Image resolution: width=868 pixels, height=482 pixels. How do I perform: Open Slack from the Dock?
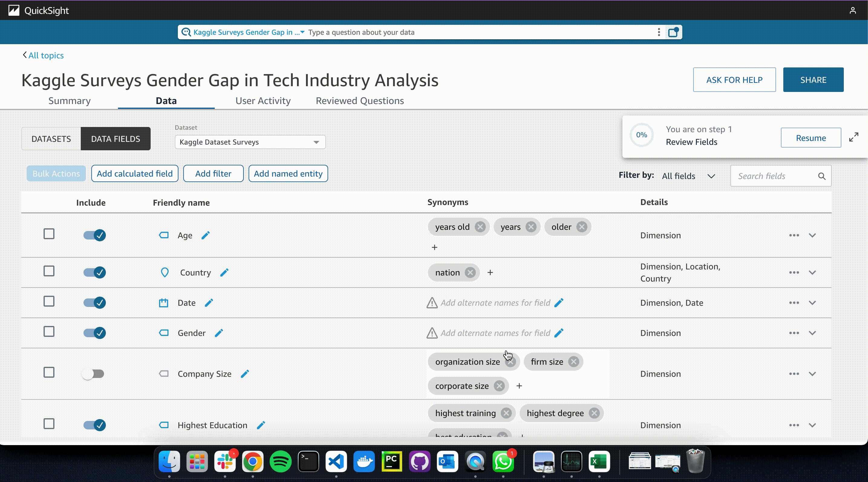coord(225,461)
